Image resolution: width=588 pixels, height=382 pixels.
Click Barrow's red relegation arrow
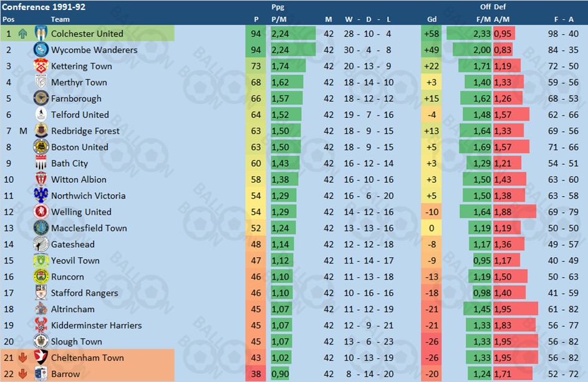point(23,374)
